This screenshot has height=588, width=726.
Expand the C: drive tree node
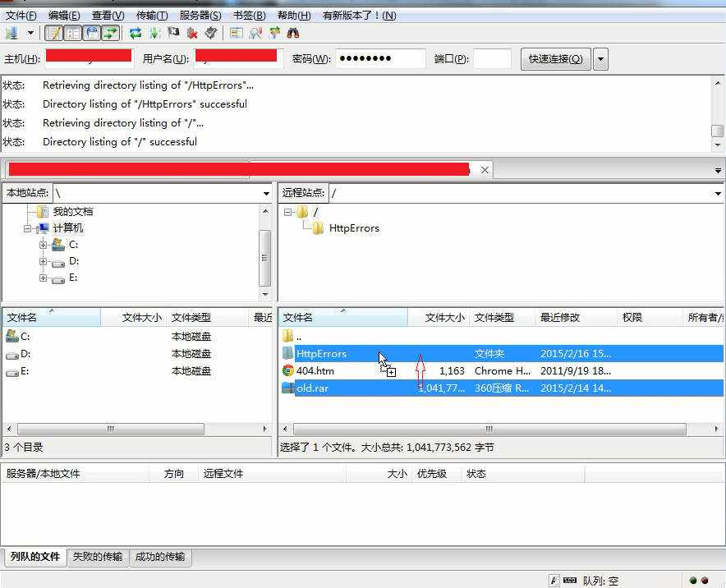coord(44,245)
